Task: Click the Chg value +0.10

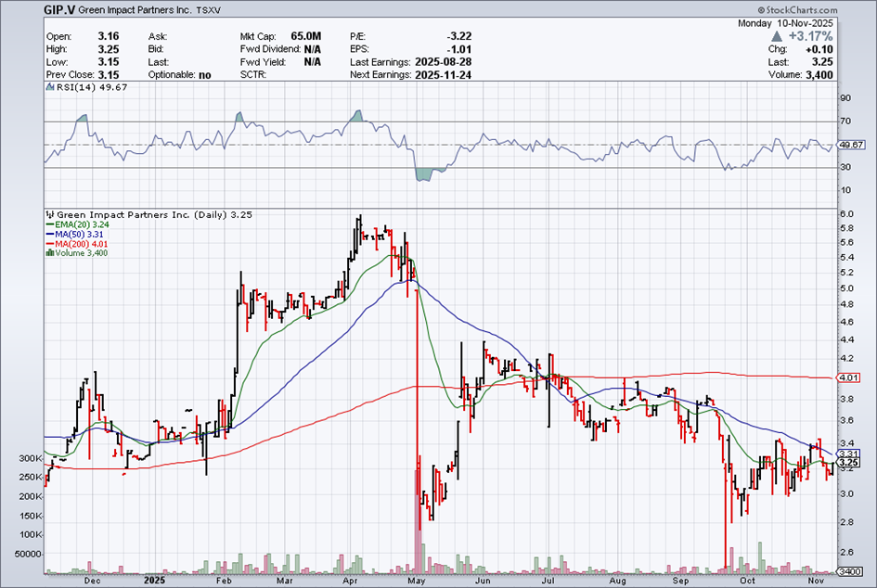Action: pyautogui.click(x=819, y=49)
